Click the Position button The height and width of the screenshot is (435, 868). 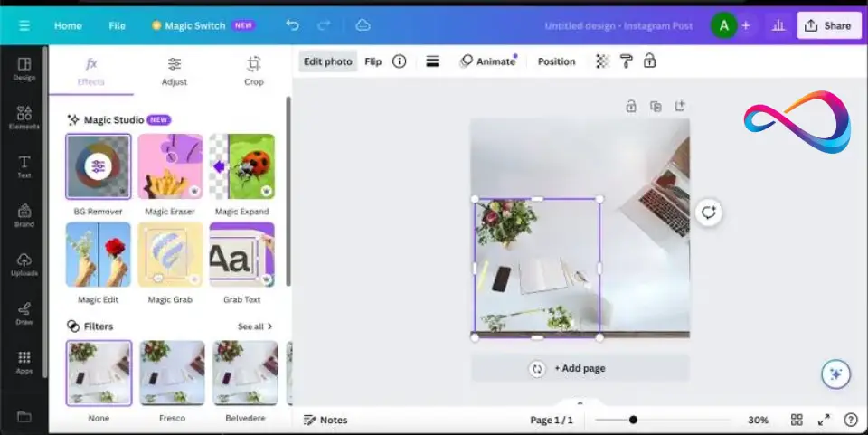(556, 61)
